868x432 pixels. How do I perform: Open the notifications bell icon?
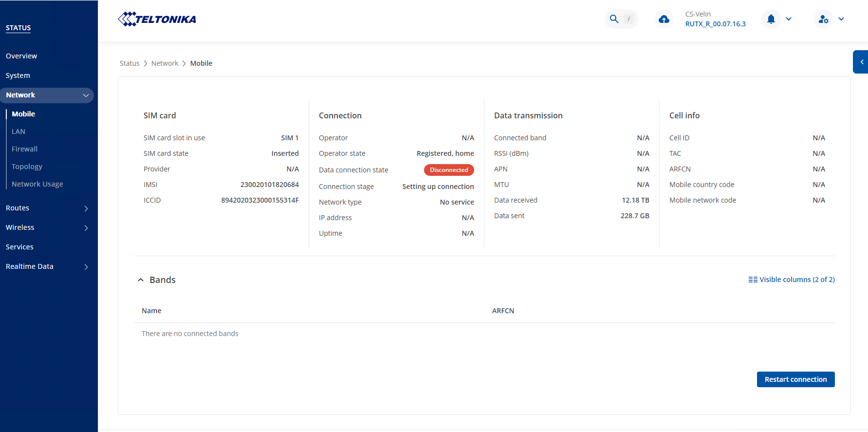point(771,19)
